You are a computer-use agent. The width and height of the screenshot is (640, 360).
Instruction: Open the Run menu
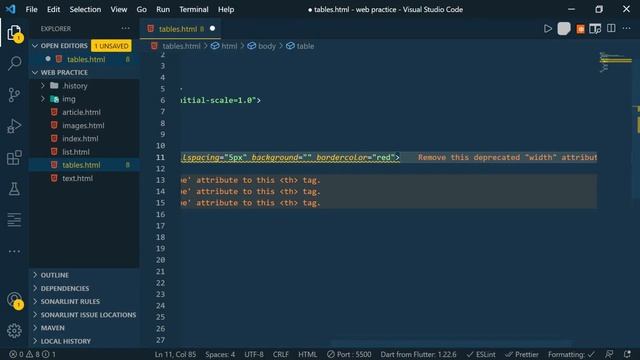163,9
